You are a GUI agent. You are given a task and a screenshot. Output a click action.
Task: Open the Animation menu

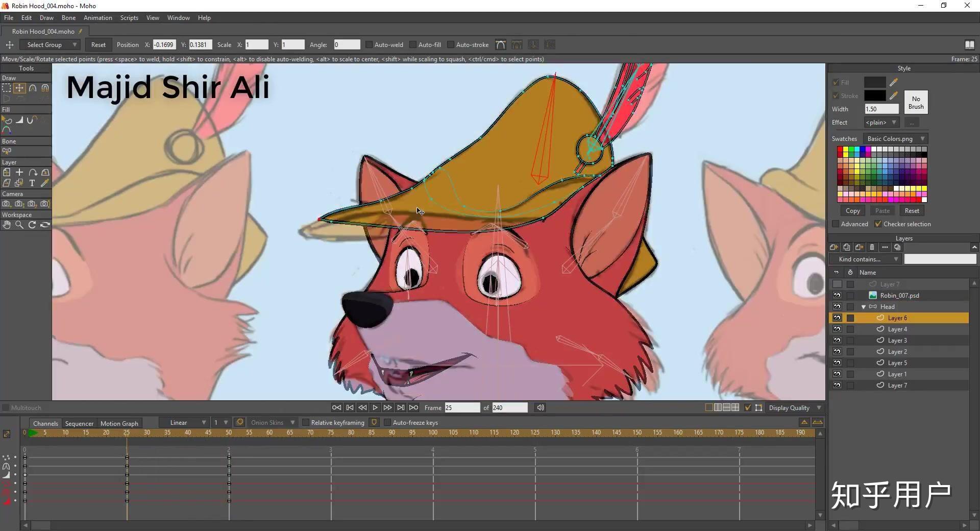pyautogui.click(x=97, y=18)
